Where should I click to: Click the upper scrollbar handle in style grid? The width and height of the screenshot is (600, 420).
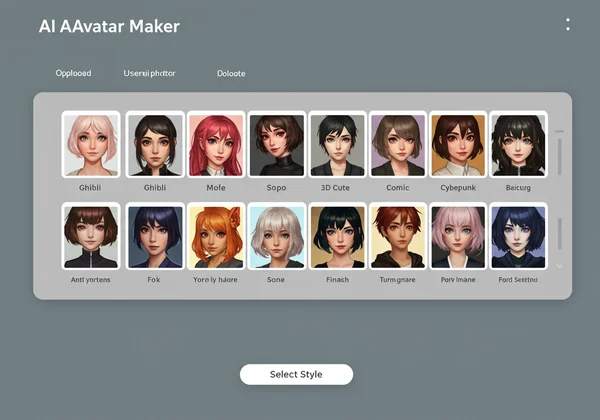click(559, 156)
